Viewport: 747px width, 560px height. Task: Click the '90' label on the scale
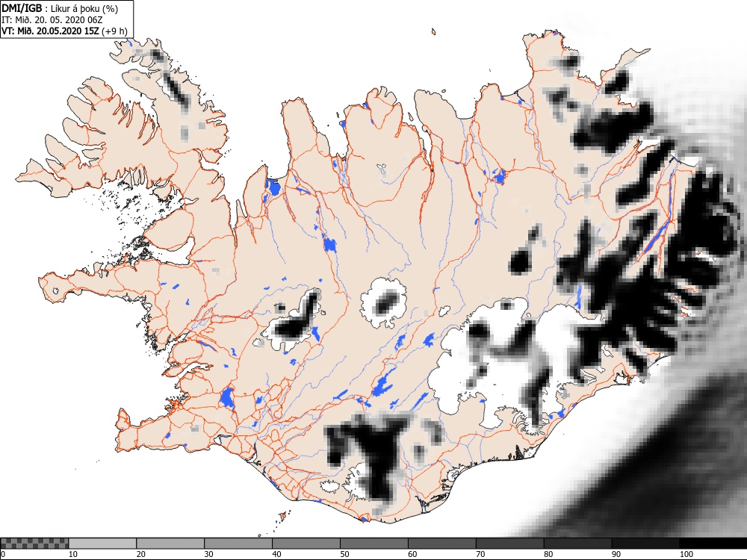(616, 554)
